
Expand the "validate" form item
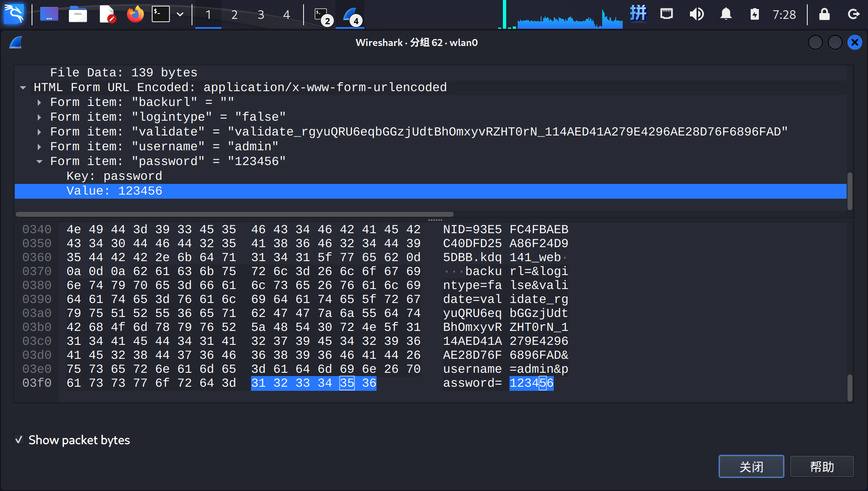[x=39, y=132]
